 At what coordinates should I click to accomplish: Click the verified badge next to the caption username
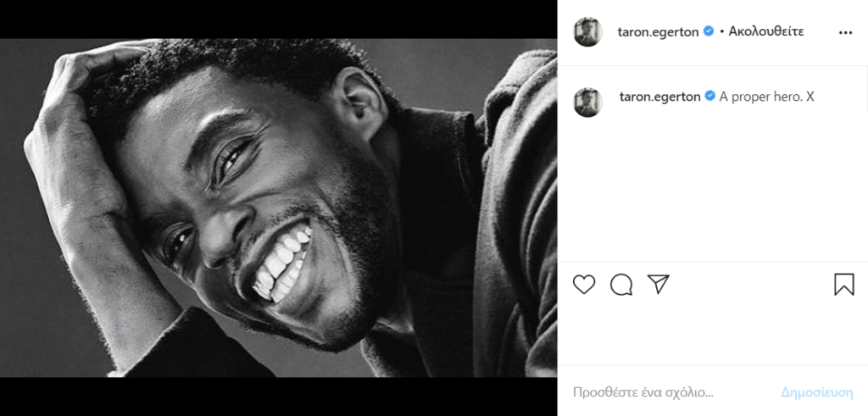click(709, 97)
